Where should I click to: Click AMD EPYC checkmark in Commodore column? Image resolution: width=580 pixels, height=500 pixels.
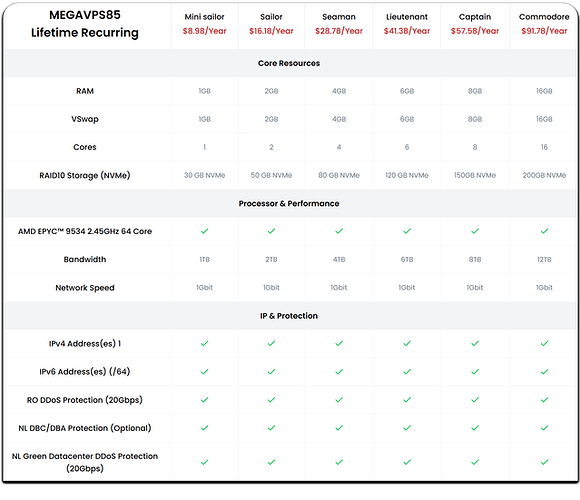pos(544,231)
